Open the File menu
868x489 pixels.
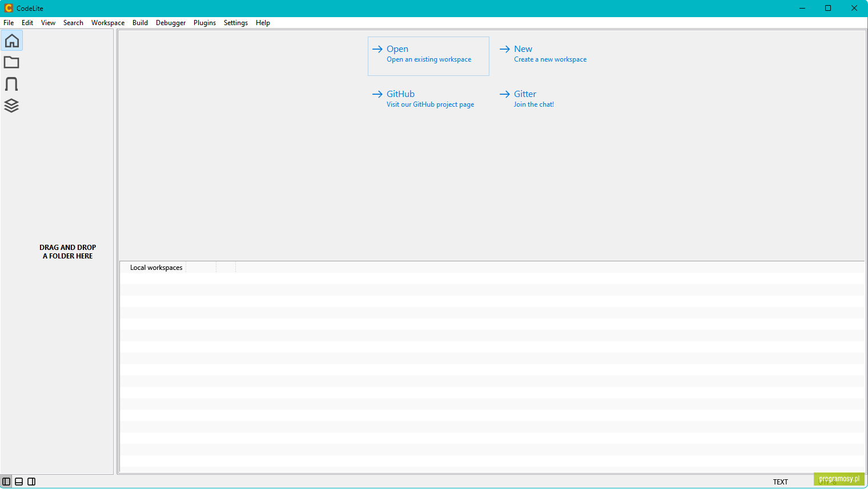[x=9, y=23]
